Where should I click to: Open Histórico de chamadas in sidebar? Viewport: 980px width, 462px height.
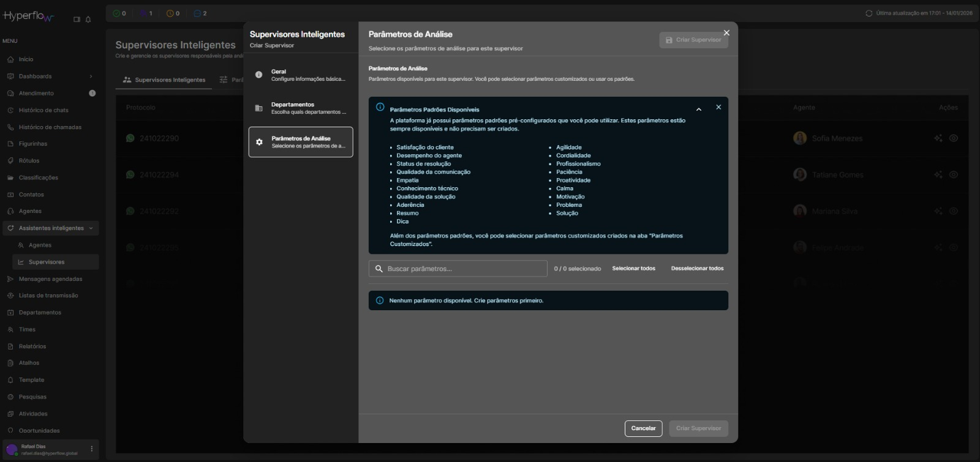point(50,127)
